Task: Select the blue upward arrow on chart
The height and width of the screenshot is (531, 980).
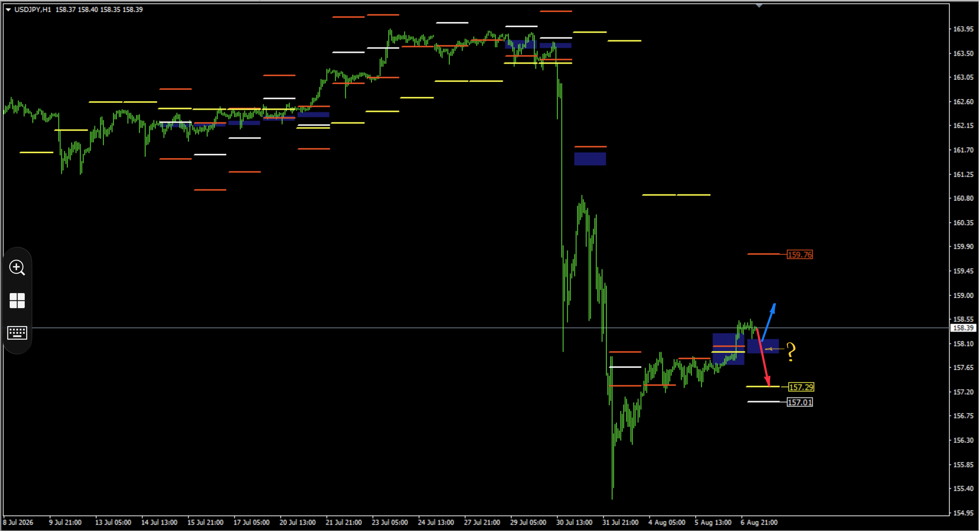Action: (769, 322)
